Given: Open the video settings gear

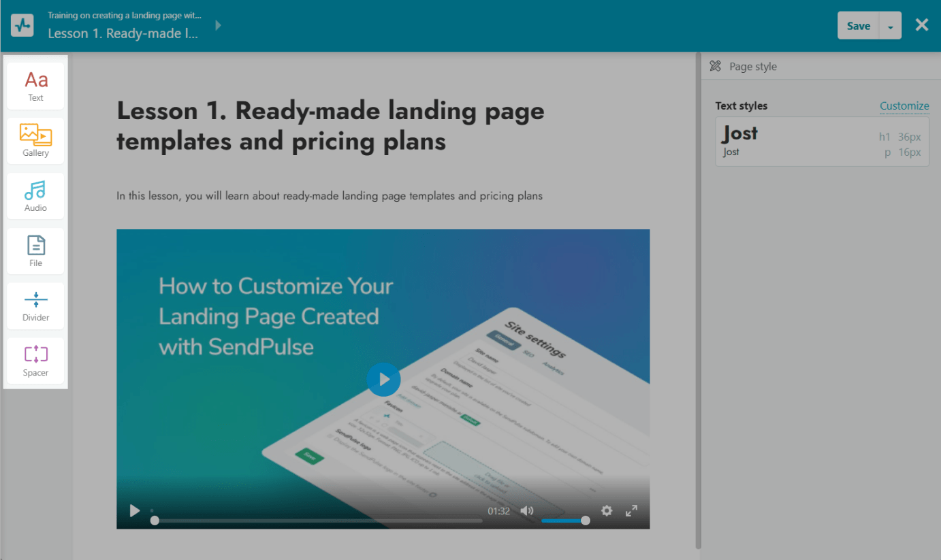Looking at the screenshot, I should click(x=607, y=510).
